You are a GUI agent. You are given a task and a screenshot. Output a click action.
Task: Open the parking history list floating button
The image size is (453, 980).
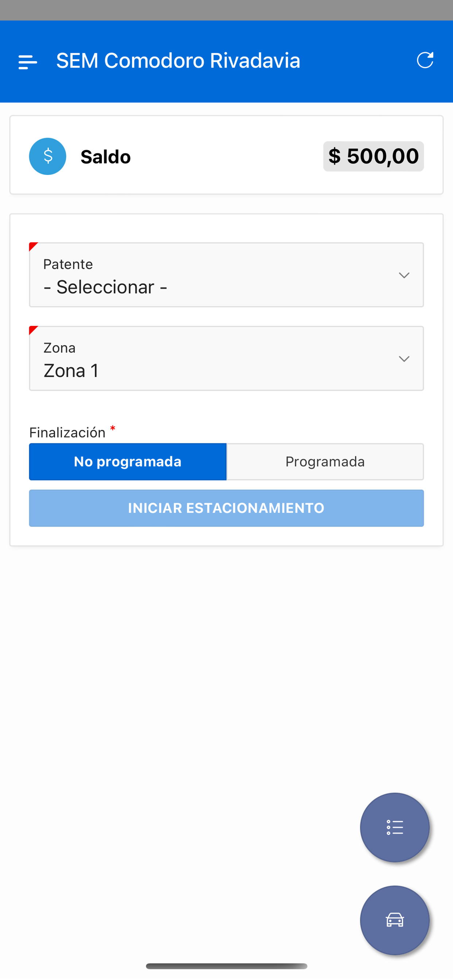coord(395,827)
